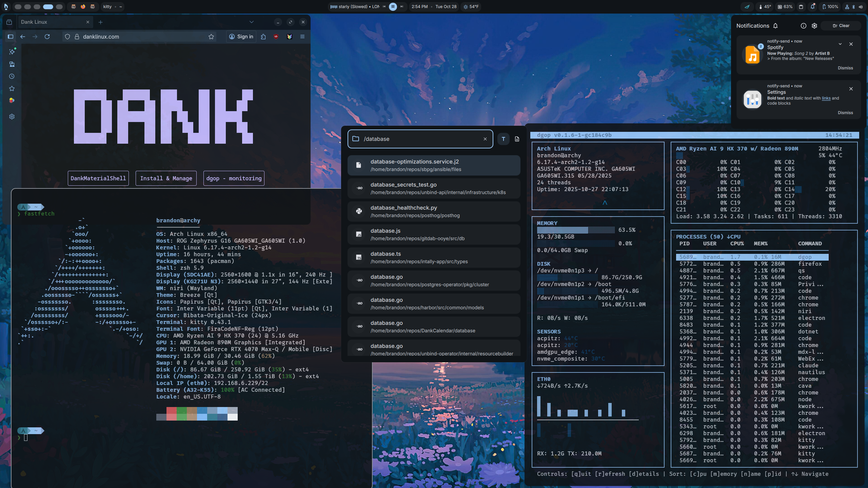Open the Firefox extensions puzzle icon
The height and width of the screenshot is (488, 868).
coord(263,37)
